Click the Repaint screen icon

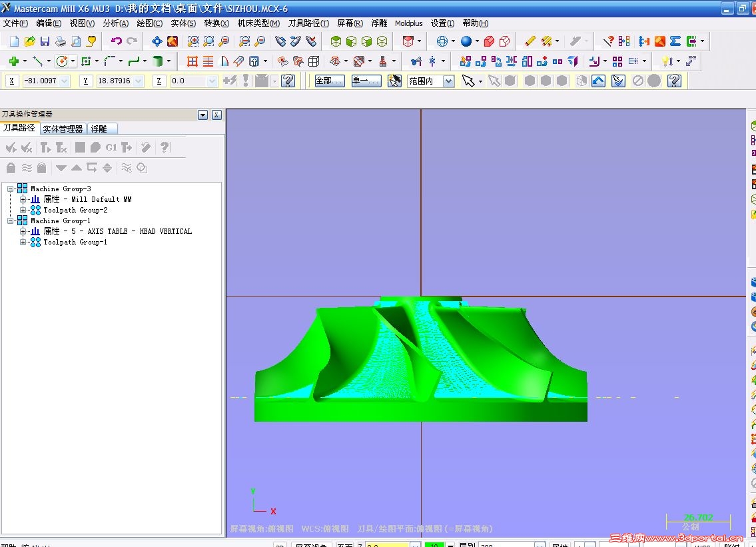pos(173,41)
